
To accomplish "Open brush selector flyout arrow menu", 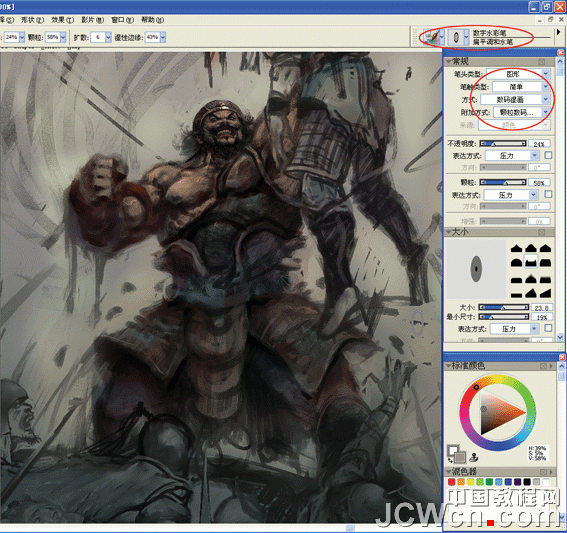I will tap(558, 32).
